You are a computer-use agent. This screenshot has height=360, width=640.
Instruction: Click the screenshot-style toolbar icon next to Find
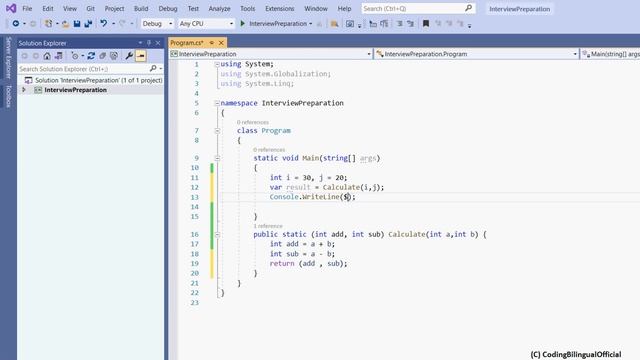[x=350, y=24]
